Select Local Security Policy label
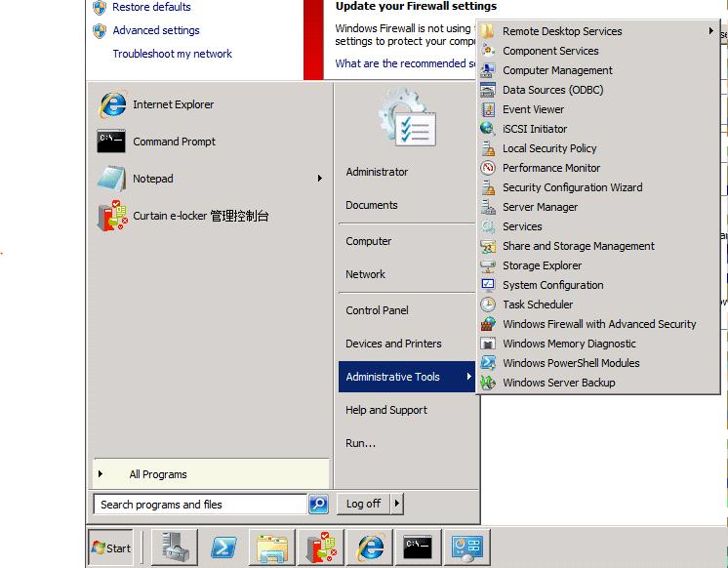 549,148
